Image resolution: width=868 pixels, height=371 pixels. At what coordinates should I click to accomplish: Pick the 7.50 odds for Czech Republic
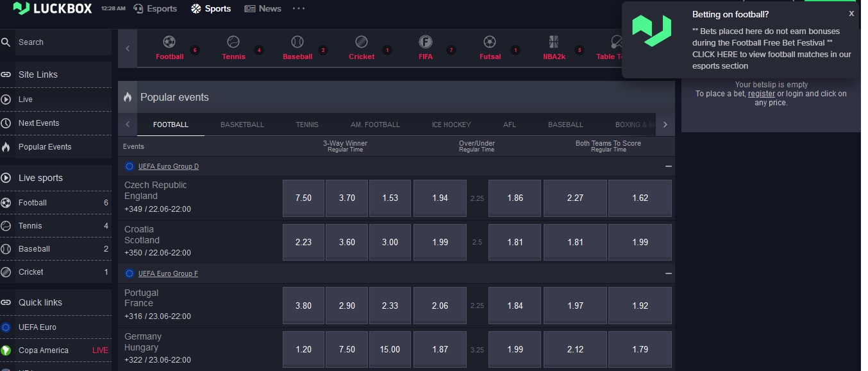point(303,198)
